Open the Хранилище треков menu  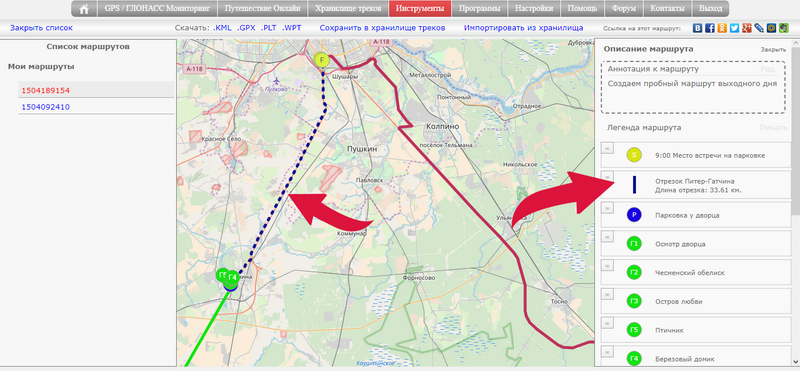pyautogui.click(x=348, y=9)
